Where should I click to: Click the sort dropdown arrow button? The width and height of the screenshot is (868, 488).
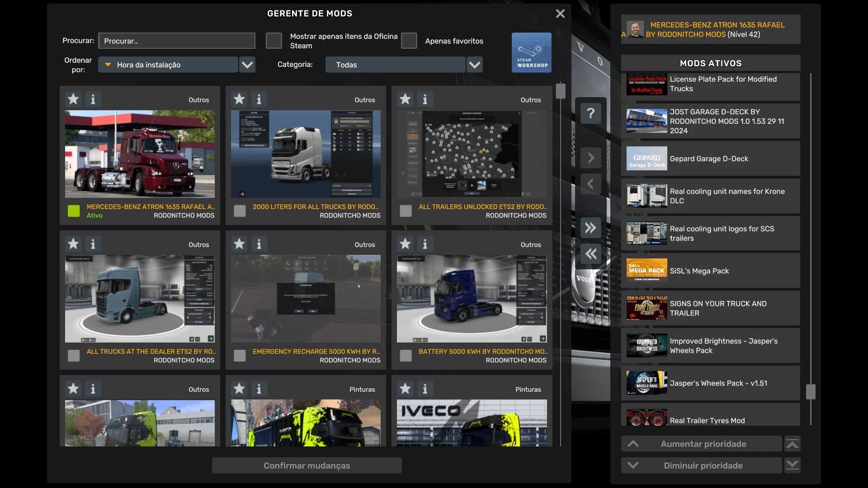[x=247, y=65]
